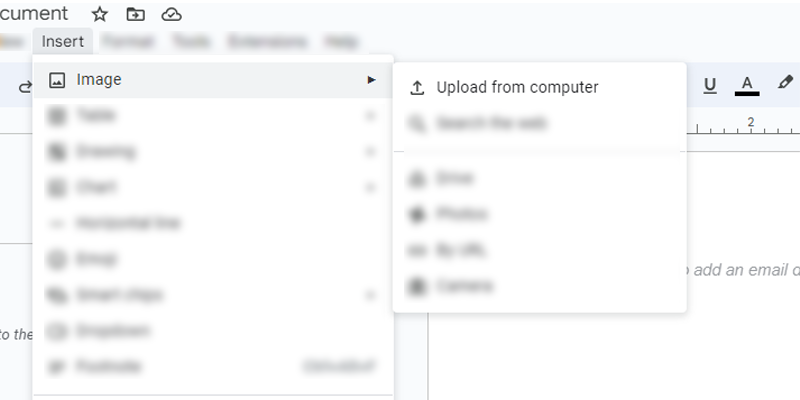Star the document with the star icon
Viewport: 800px width, 400px height.
tap(99, 14)
